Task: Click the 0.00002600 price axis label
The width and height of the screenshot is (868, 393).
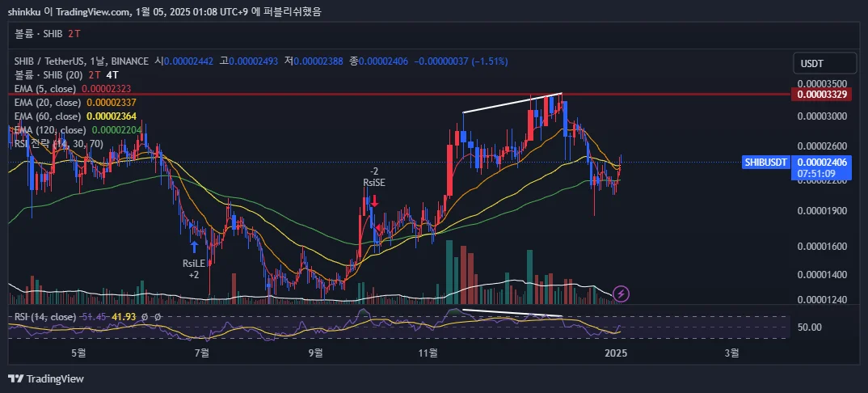Action: click(x=822, y=146)
